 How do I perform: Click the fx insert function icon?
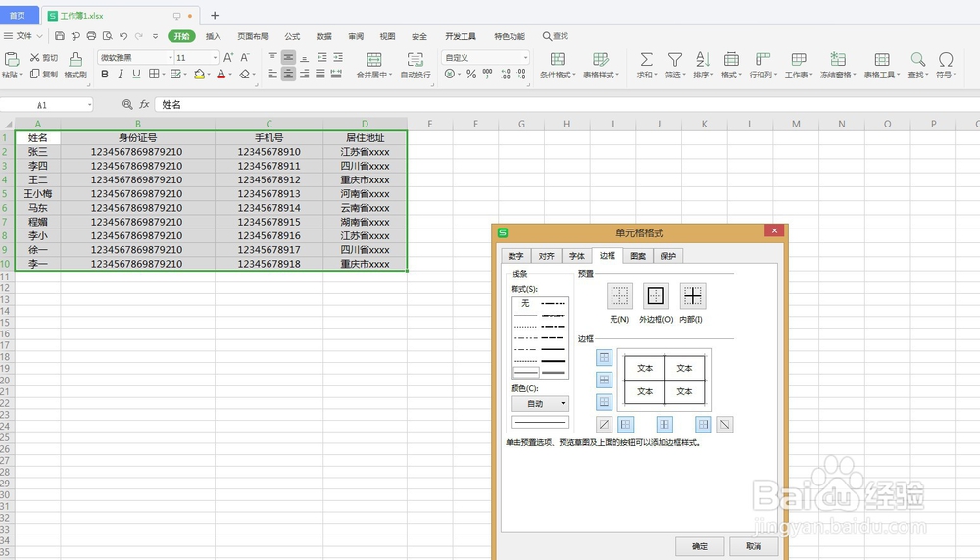(144, 104)
